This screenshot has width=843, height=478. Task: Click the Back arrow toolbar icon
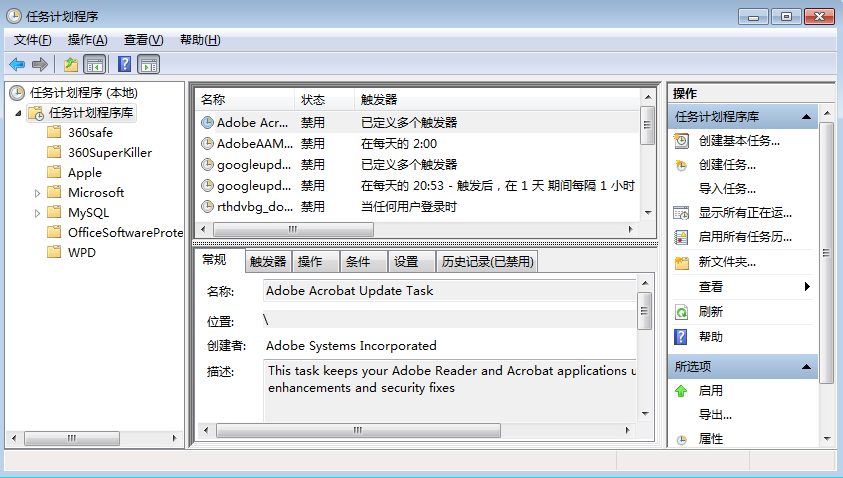(17, 65)
